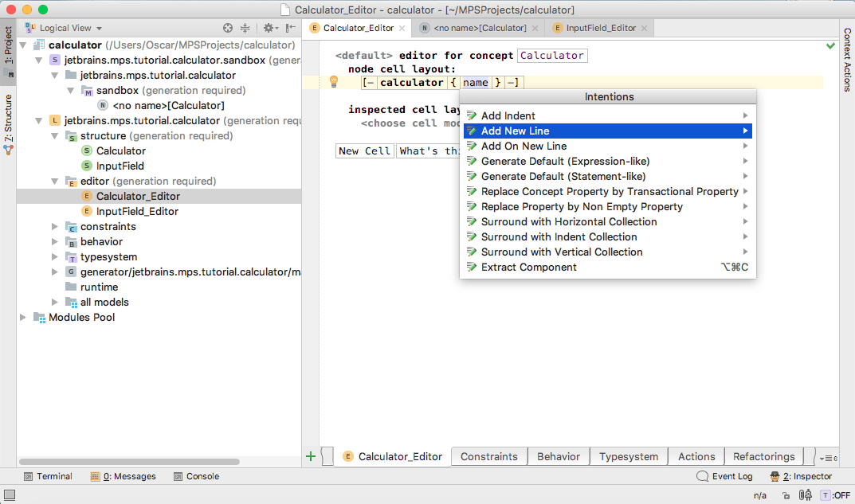Close the Calculator_Editor tab
The image size is (855, 504).
pyautogui.click(x=402, y=28)
